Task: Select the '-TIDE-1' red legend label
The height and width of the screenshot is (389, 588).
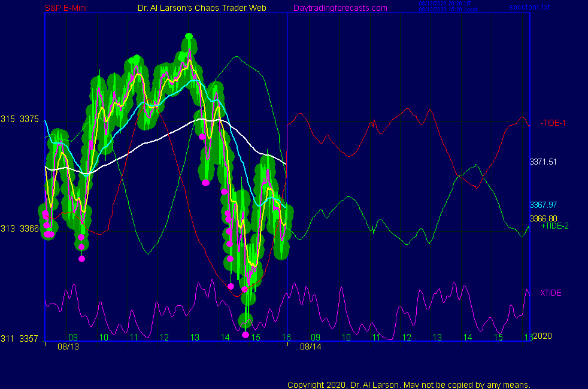Action: tap(553, 123)
